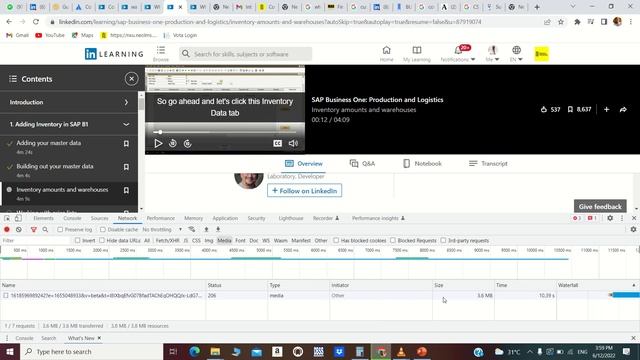Bookmark Building out your master data lesson
640x360 pixels.
[x=126, y=167]
